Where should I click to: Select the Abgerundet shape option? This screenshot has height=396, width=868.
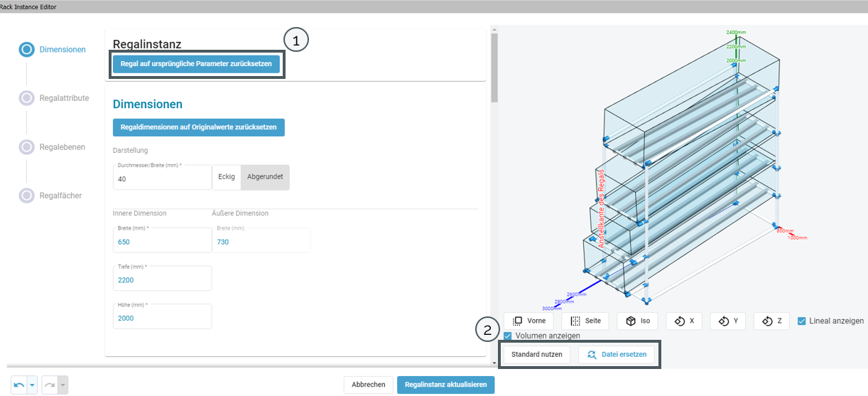(x=265, y=177)
